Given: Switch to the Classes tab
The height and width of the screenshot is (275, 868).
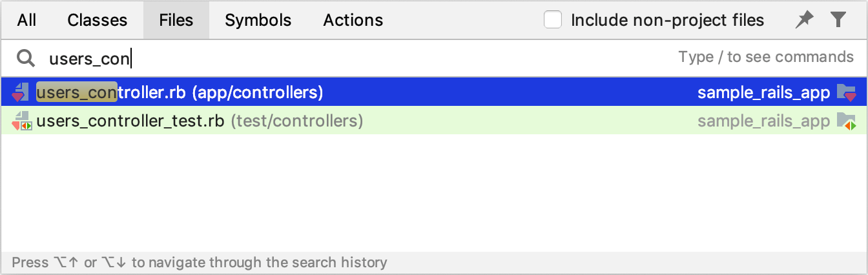Looking at the screenshot, I should click(x=98, y=20).
